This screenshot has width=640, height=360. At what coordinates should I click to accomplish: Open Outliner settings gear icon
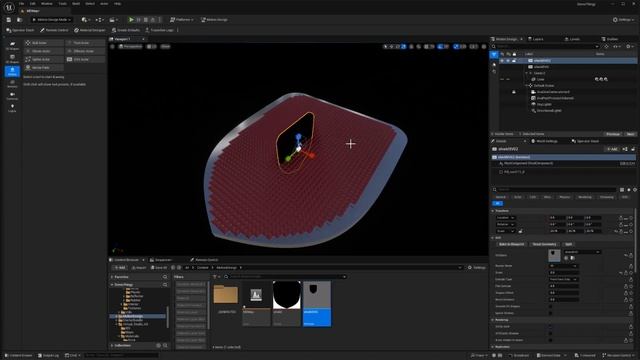[629, 47]
